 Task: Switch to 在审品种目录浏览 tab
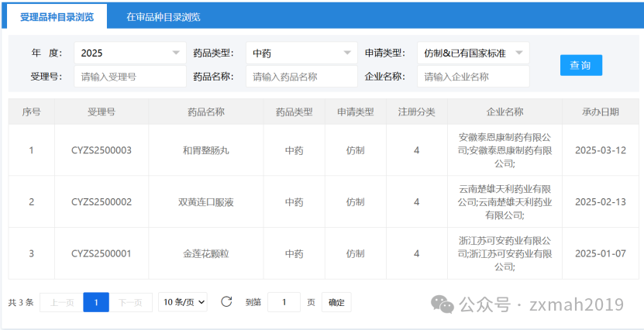click(163, 17)
